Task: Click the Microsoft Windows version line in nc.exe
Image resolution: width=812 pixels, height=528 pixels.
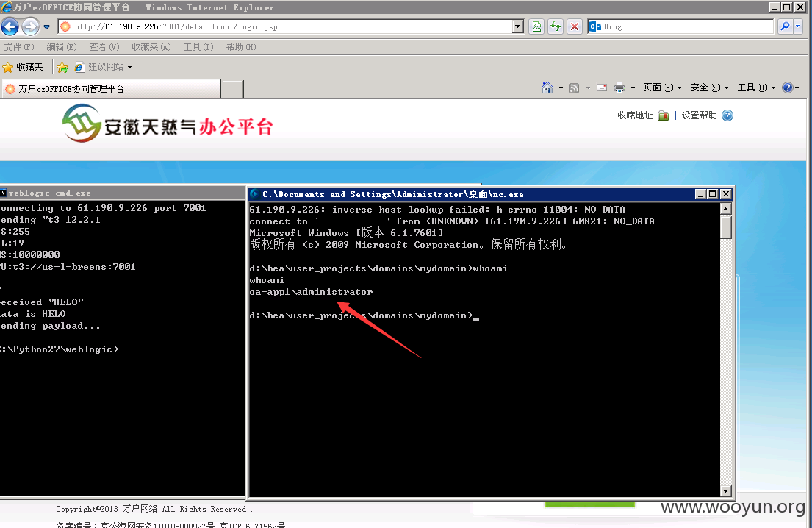Action: [x=346, y=232]
